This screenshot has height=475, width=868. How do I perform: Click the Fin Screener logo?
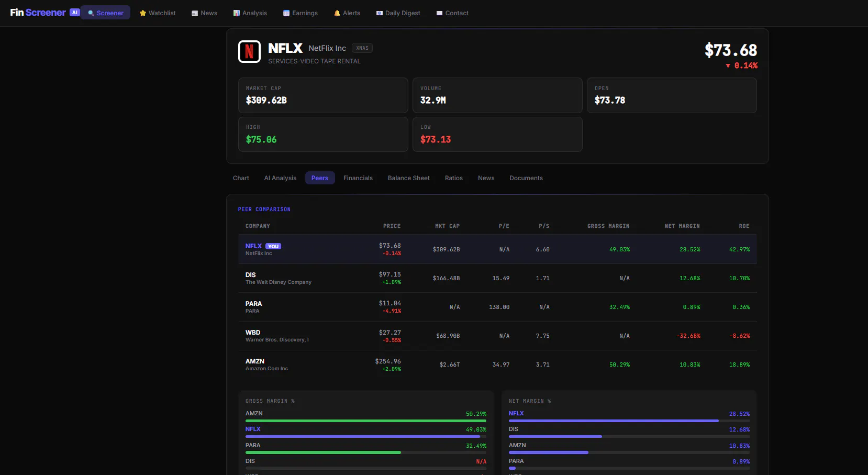point(38,13)
